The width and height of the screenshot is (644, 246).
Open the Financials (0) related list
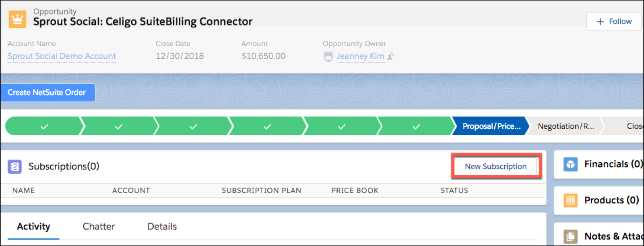click(x=613, y=164)
